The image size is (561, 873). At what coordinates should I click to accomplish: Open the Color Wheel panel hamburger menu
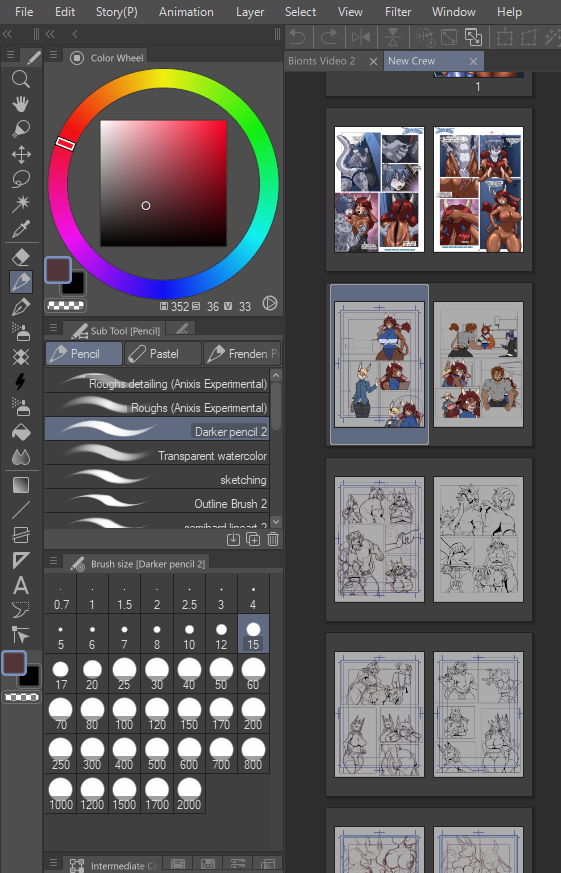click(53, 55)
